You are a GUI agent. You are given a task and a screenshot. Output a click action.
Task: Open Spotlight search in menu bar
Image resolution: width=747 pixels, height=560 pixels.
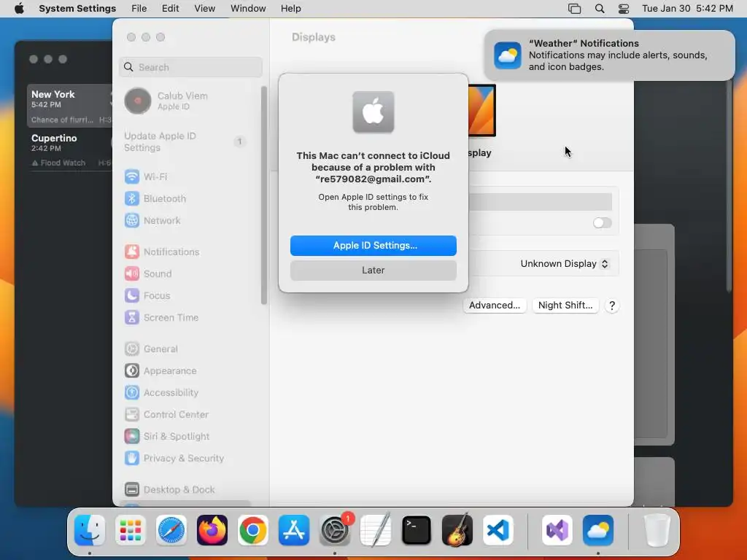click(x=600, y=9)
